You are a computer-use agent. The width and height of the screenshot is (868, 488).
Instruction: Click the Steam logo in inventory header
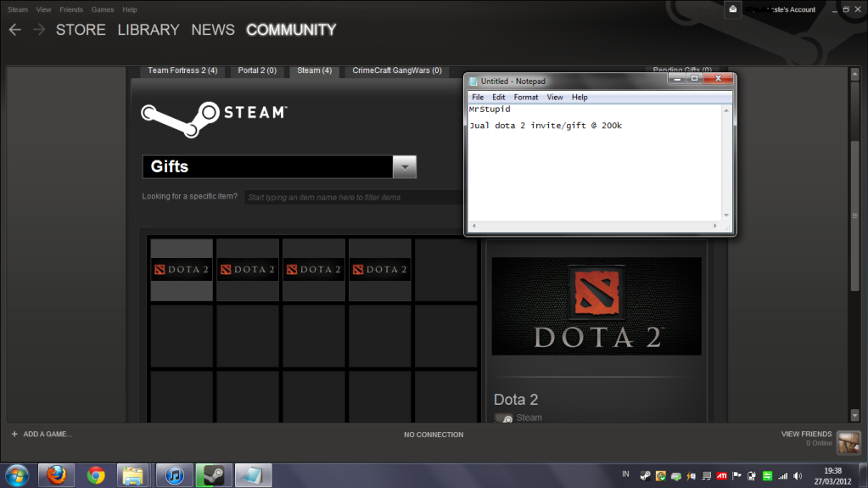[214, 119]
